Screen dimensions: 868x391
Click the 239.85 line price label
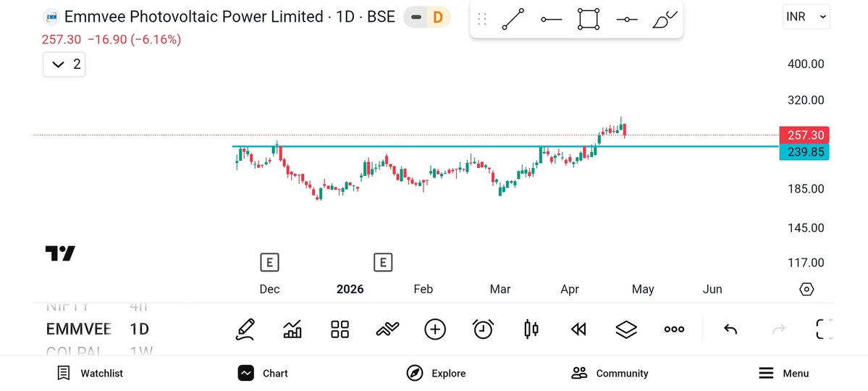pyautogui.click(x=804, y=152)
